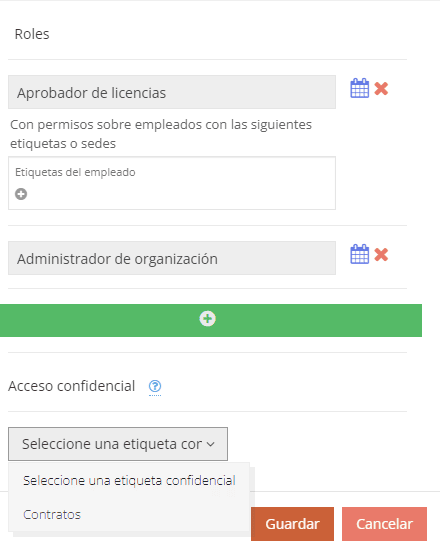
Task: Focus the Etiquetas del empleado tag box
Action: point(172,183)
